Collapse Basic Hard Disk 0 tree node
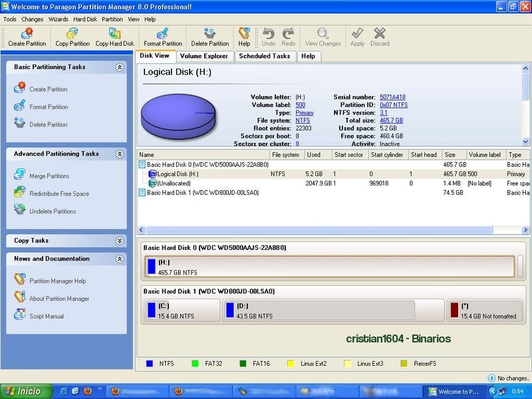Image resolution: width=532 pixels, height=399 pixels. [x=142, y=164]
